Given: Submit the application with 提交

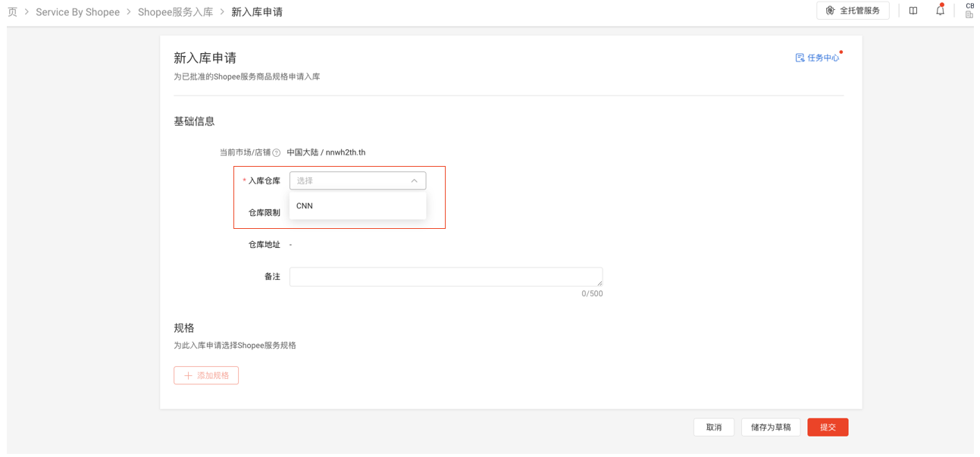Looking at the screenshot, I should [x=828, y=427].
